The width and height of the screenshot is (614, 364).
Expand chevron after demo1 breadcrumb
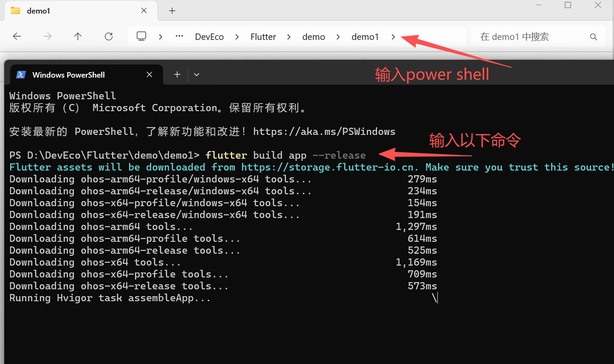(393, 37)
